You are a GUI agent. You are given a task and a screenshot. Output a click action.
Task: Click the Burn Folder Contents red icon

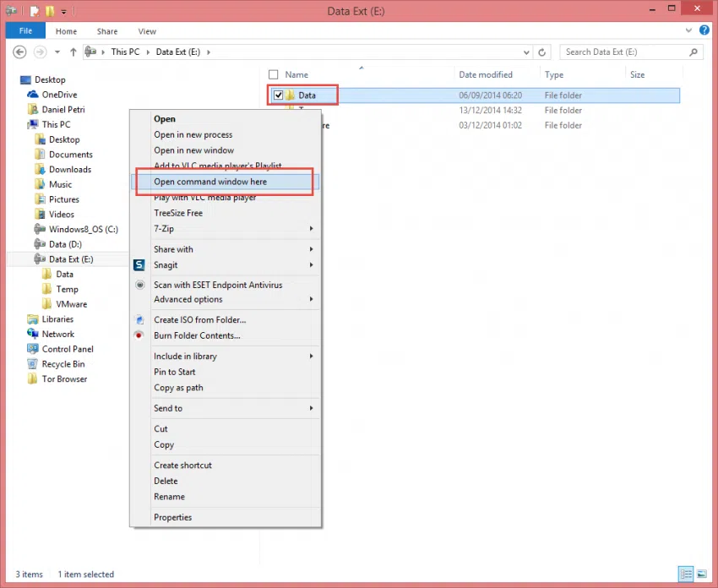pos(139,335)
